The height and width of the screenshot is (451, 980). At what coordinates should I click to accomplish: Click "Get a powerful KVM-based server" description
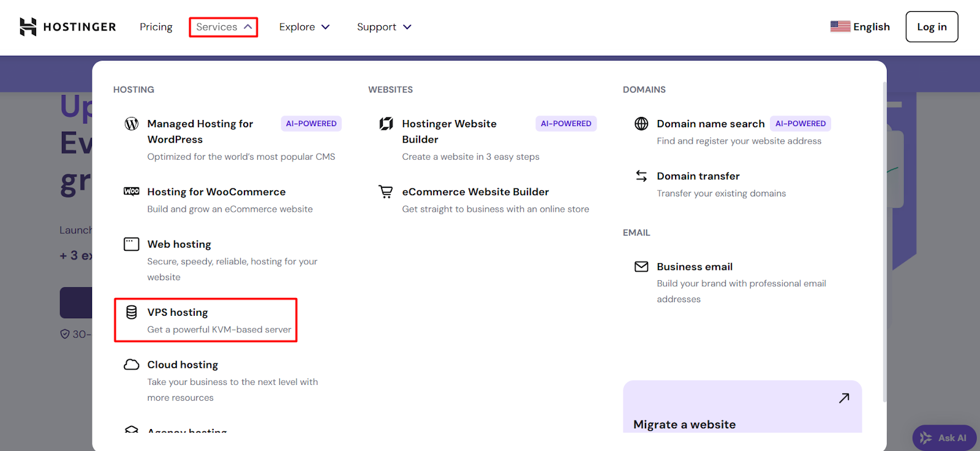[219, 330]
